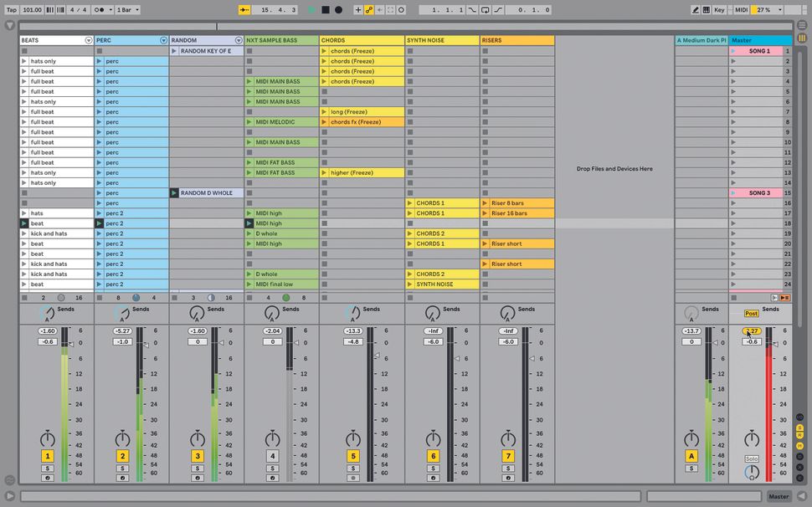Select the Draw Mode pencil icon
Screen dimensions: 812x507
coord(696,9)
